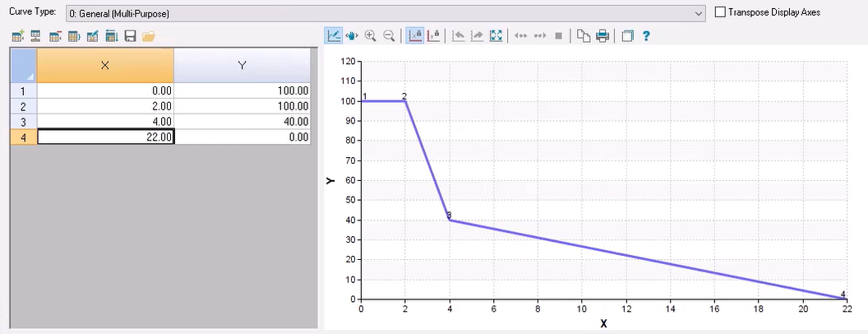868x334 pixels.
Task: Click the notepad icon in graph toolbar
Action: [627, 36]
